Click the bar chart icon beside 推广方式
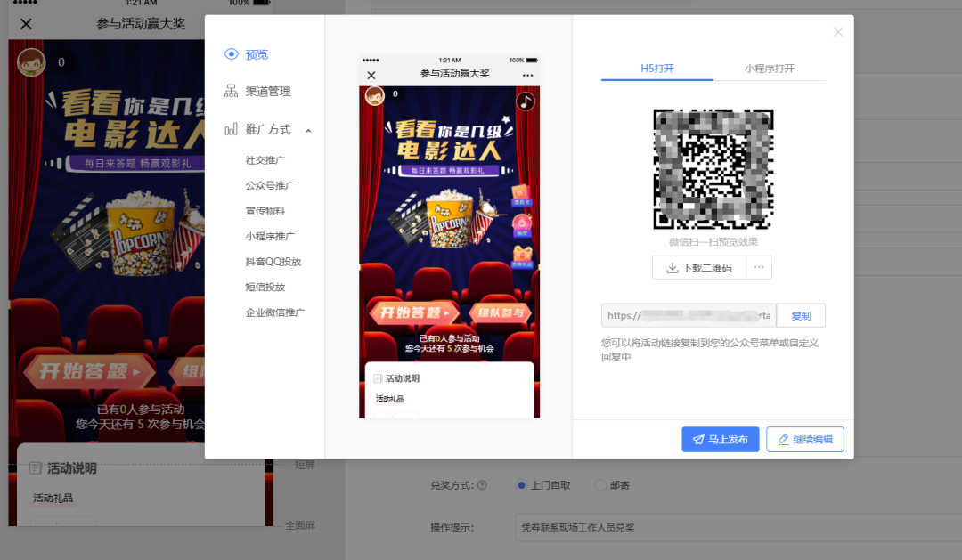The width and height of the screenshot is (962, 560). (x=231, y=129)
